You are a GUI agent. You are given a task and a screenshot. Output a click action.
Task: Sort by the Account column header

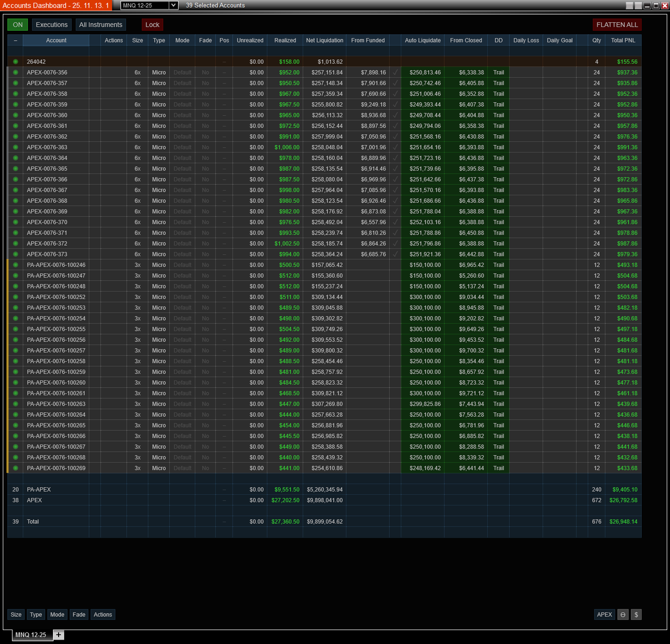56,40
